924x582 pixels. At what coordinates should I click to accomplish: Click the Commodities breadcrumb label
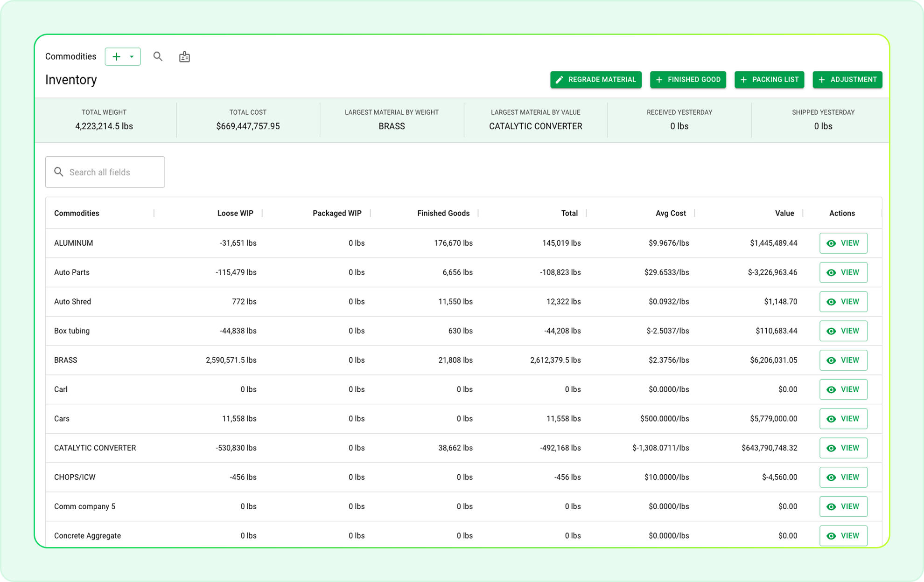click(x=70, y=56)
